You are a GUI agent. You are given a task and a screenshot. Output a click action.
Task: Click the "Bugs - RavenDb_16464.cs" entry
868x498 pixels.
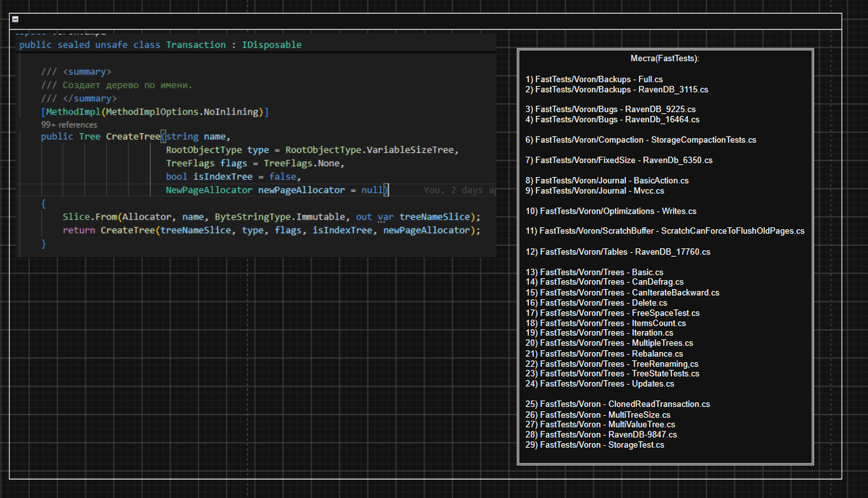[x=612, y=119]
